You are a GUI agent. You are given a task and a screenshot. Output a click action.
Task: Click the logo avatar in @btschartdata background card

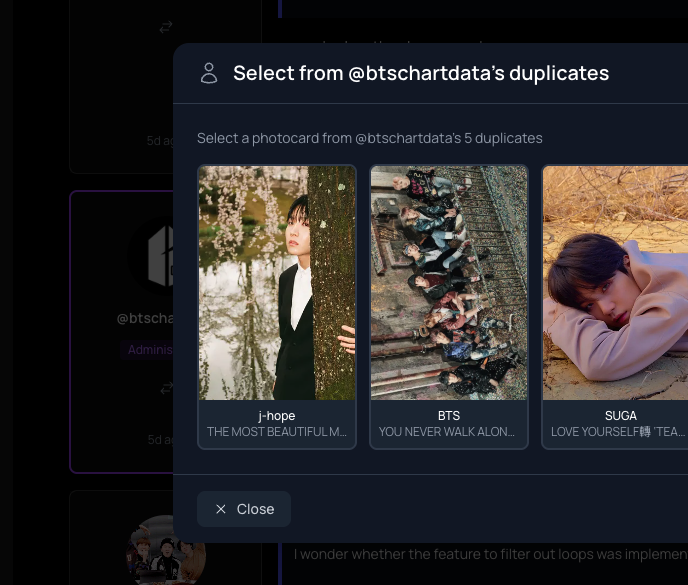pos(151,256)
